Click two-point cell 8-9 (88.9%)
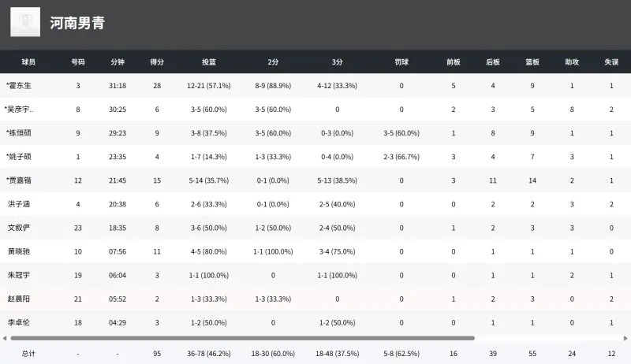 pos(273,86)
